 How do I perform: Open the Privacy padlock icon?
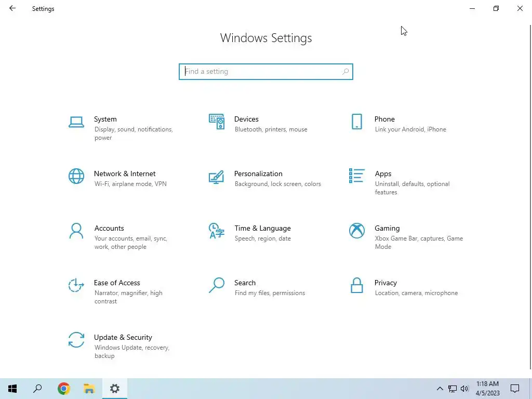pos(356,285)
